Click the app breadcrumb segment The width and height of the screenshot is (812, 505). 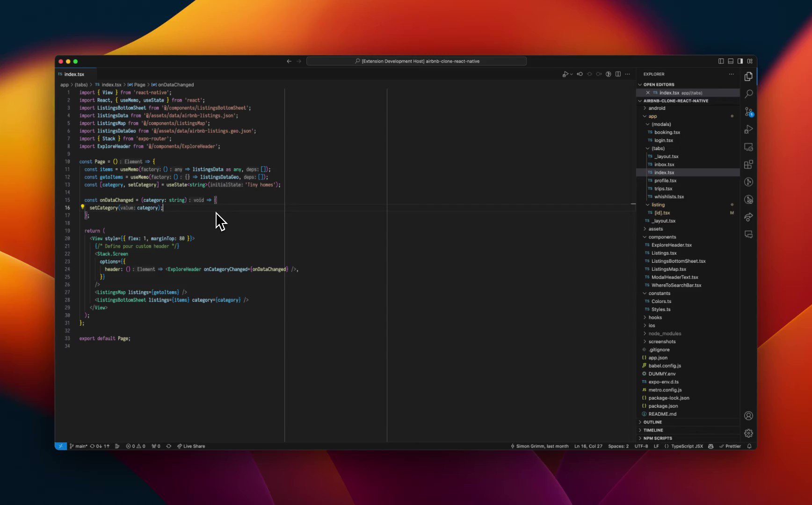click(x=65, y=85)
